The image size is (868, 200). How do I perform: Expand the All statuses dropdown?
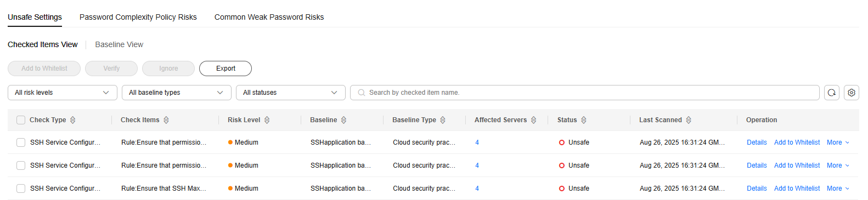(x=291, y=93)
